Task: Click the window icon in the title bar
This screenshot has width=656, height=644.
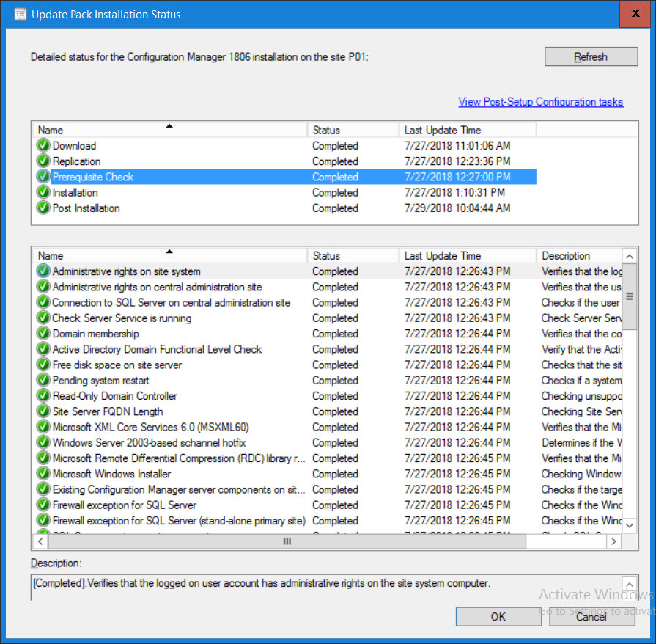Action: pyautogui.click(x=20, y=14)
